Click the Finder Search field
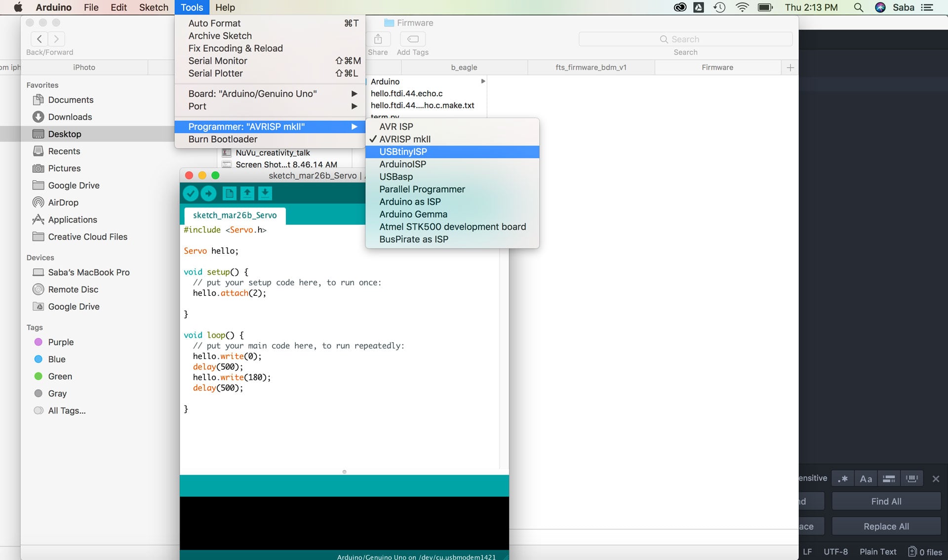This screenshot has height=560, width=948. click(x=685, y=39)
